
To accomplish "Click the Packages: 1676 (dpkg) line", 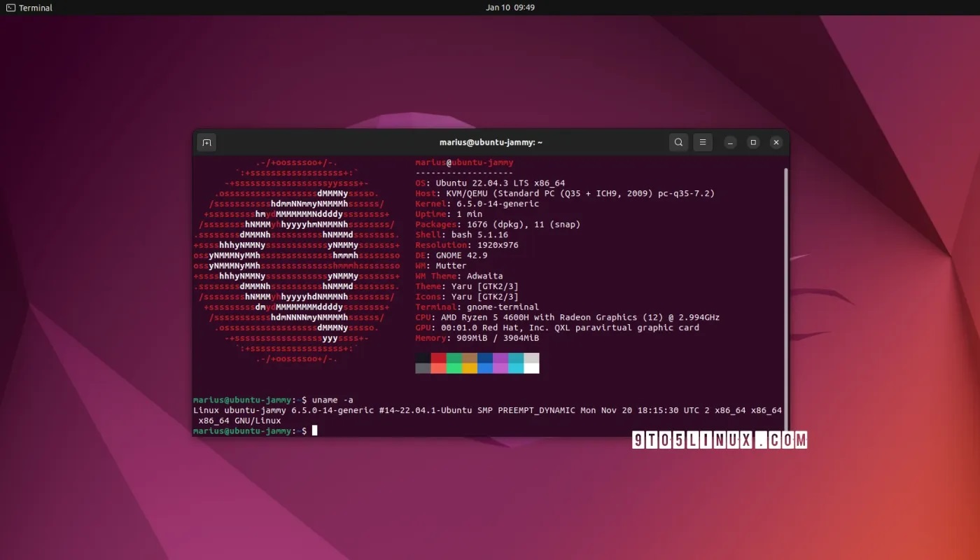I will pyautogui.click(x=498, y=225).
